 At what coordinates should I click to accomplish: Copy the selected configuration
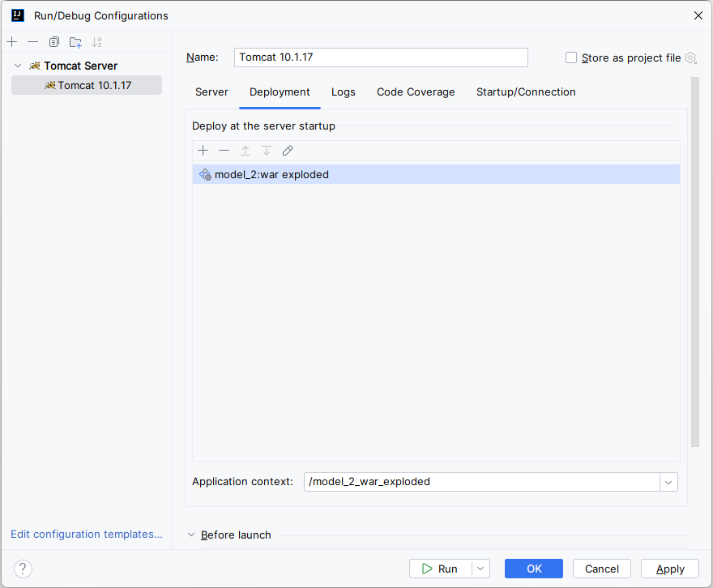[54, 42]
